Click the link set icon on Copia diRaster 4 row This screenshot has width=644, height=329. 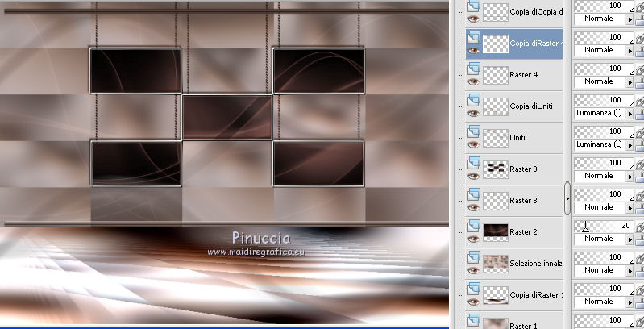click(x=640, y=39)
